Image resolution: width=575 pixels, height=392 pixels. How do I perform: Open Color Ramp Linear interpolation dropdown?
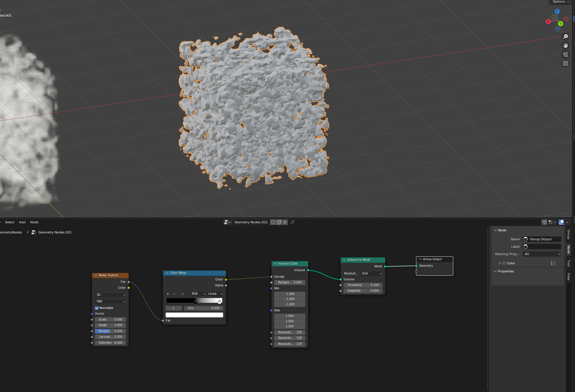point(215,294)
